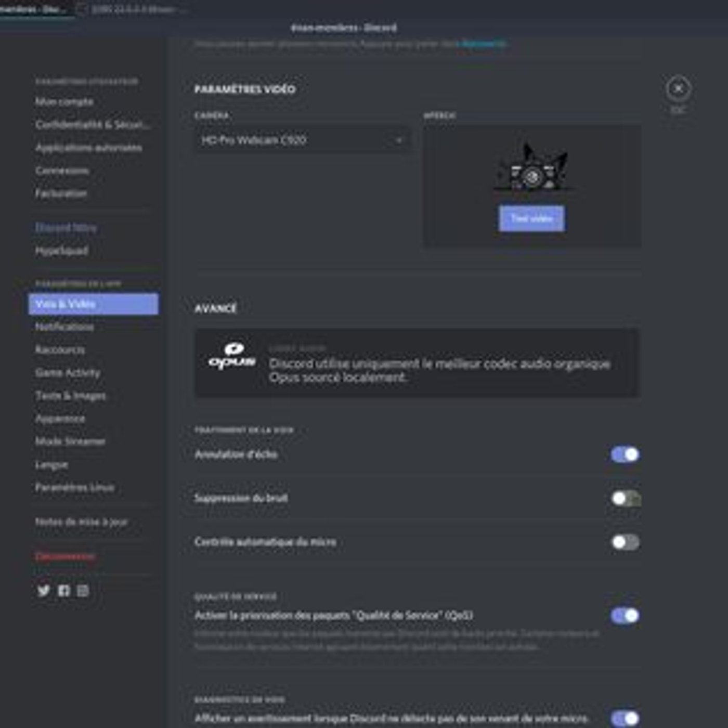
Task: Open Twitter icon in sidebar footer
Action: tap(44, 591)
